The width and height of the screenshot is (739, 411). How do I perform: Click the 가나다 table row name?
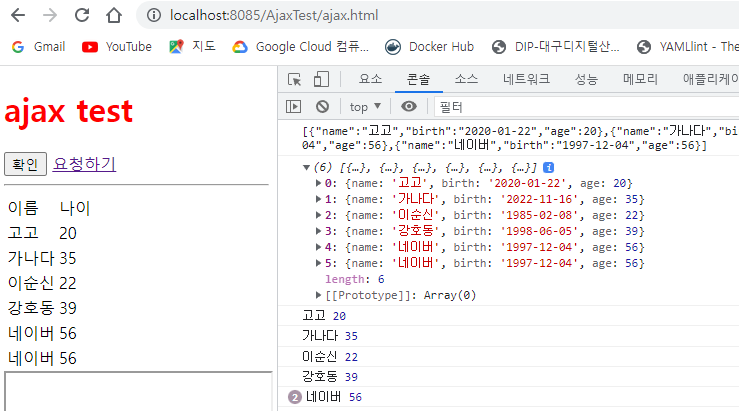(x=32, y=258)
